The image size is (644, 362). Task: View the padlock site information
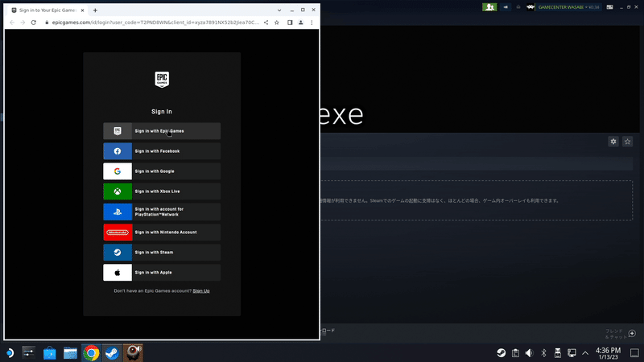(x=47, y=23)
